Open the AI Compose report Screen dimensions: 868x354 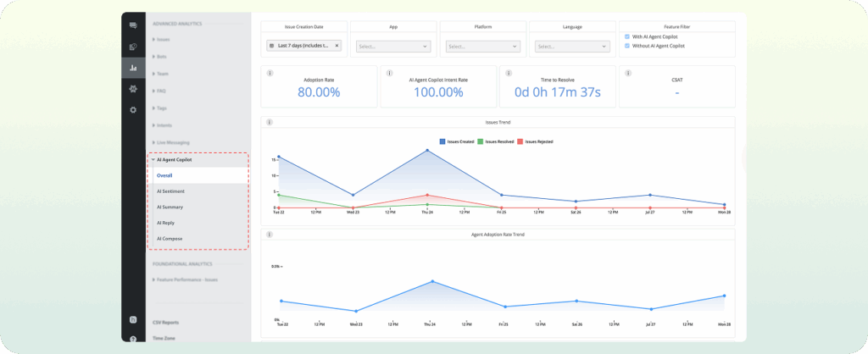(x=170, y=238)
